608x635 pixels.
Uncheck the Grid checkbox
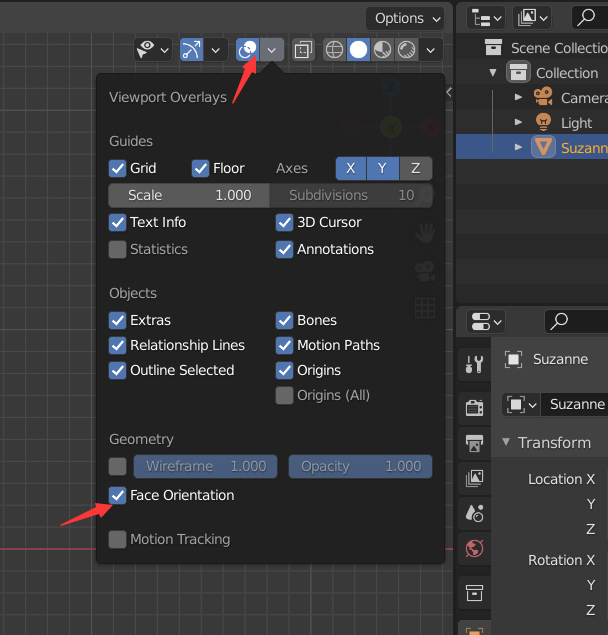click(117, 168)
